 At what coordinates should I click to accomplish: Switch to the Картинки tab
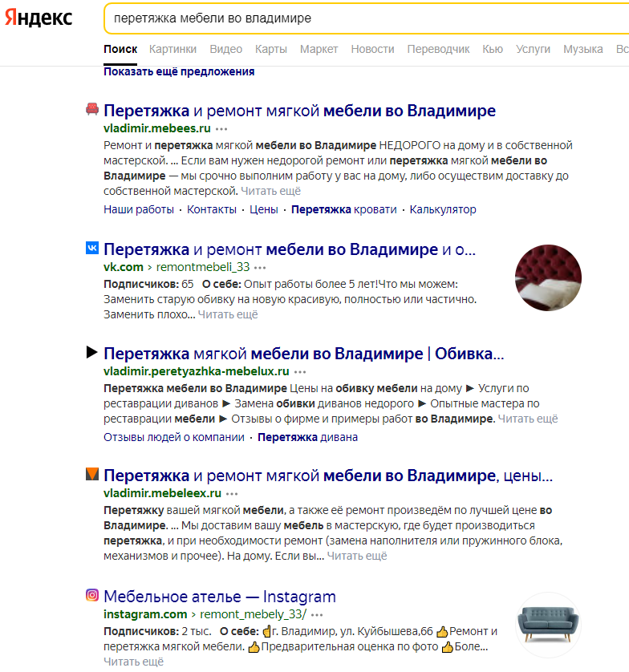[172, 49]
